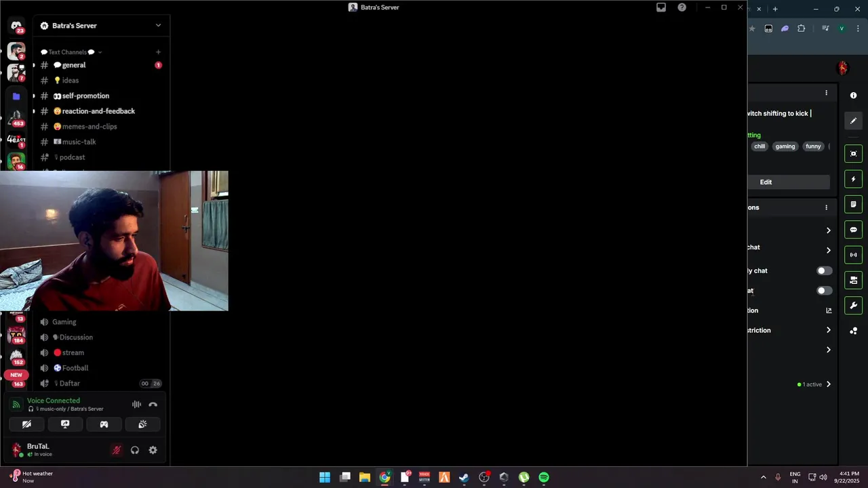
Task: Open broadcast signal icon in sidebar
Action: [x=854, y=255]
